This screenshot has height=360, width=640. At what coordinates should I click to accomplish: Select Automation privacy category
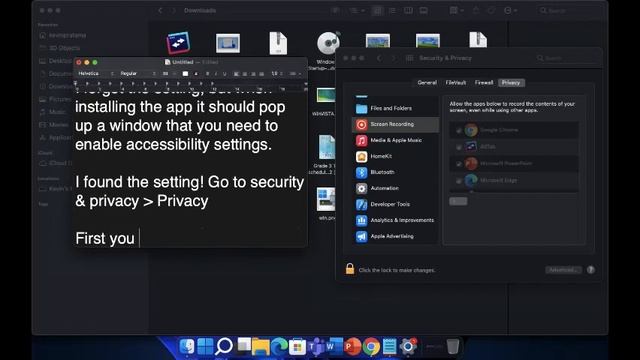(395, 188)
